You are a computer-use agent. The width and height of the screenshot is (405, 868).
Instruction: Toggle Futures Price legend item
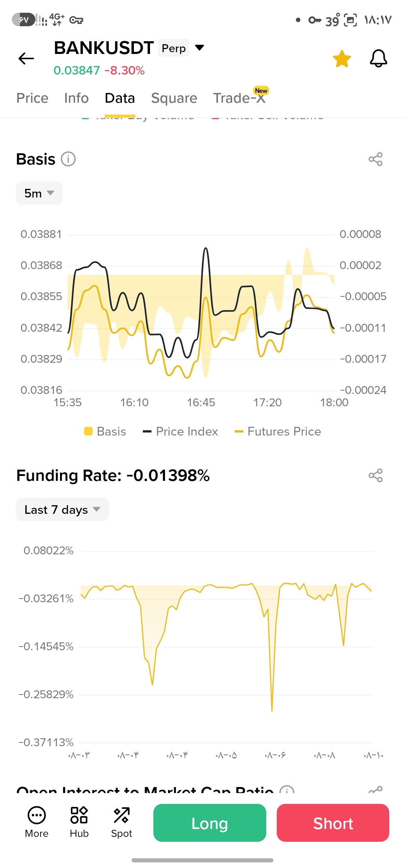coord(278,431)
